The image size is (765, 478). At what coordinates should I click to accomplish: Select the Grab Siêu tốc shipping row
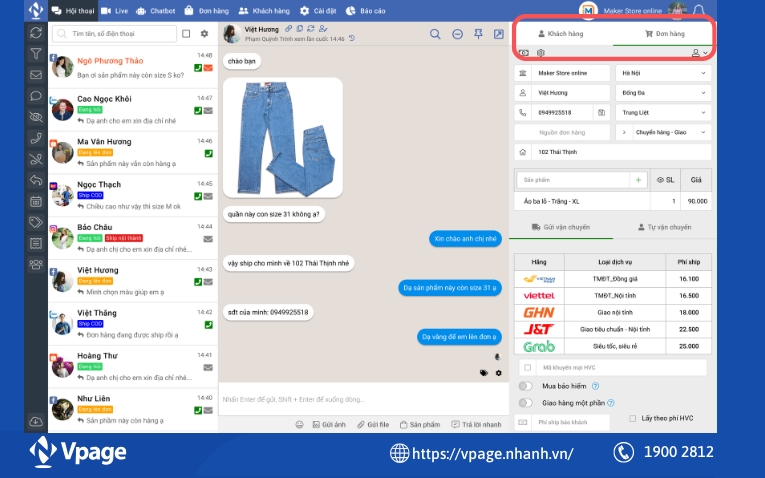(613, 346)
